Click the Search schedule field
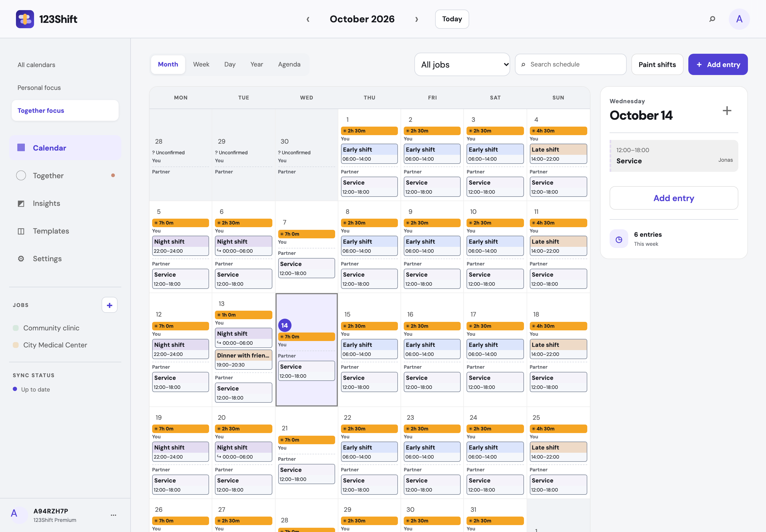The height and width of the screenshot is (532, 766). [x=570, y=64]
